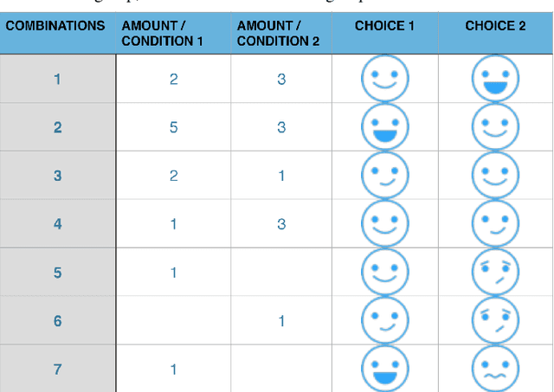
Task: Pick the Choice 1 smirk face in row 3
Action: tap(384, 176)
